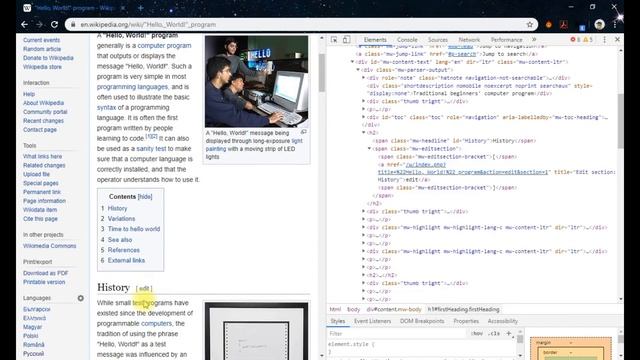640x360 pixels.
Task: Open the new tab plus button
Action: click(140, 8)
